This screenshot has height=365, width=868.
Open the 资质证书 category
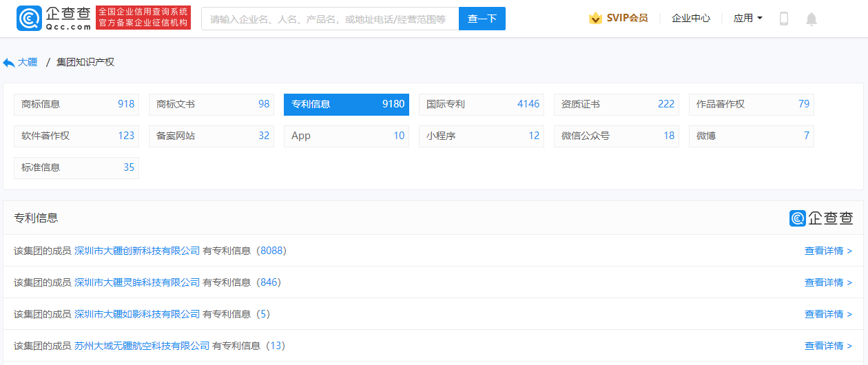pos(617,105)
